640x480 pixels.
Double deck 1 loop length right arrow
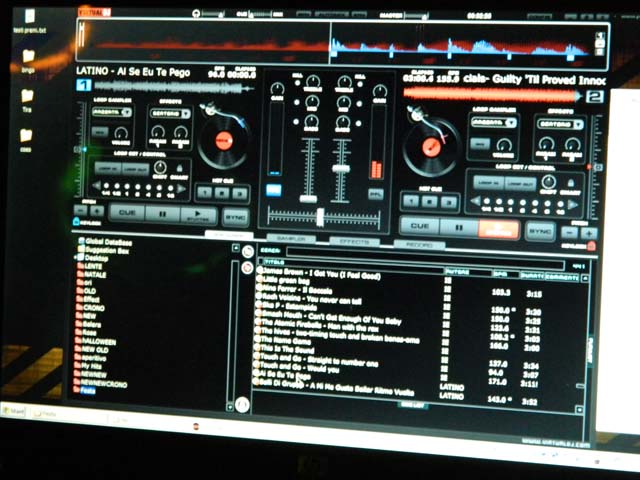[182, 189]
